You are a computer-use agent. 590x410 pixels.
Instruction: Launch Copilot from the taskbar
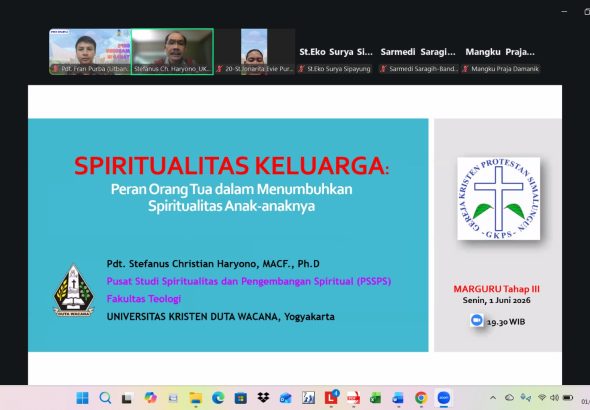150,398
